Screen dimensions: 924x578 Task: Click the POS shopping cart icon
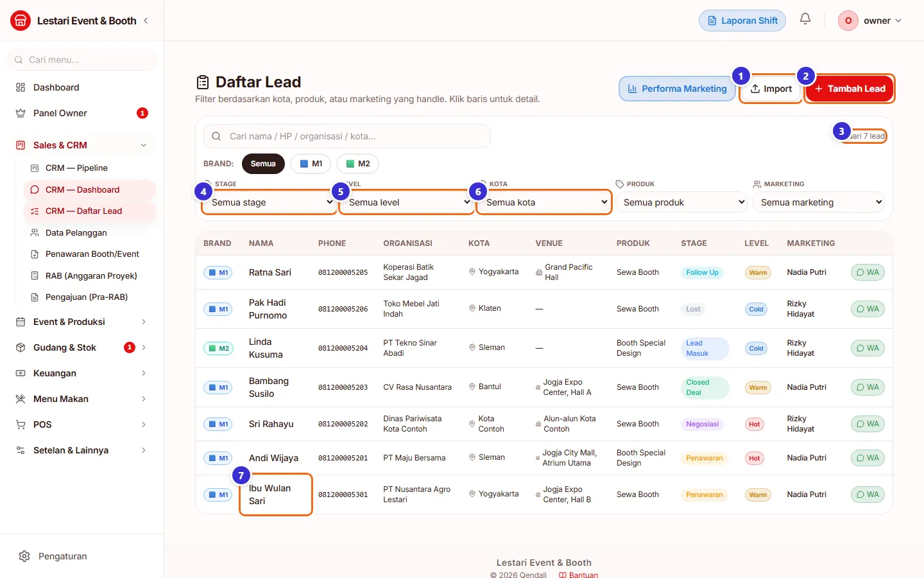[21, 425]
